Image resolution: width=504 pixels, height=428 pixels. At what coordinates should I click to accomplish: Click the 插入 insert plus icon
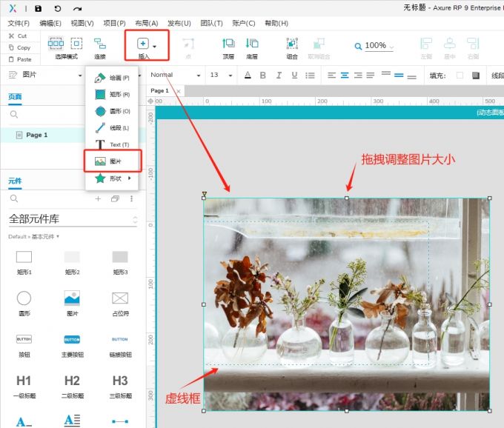click(143, 44)
